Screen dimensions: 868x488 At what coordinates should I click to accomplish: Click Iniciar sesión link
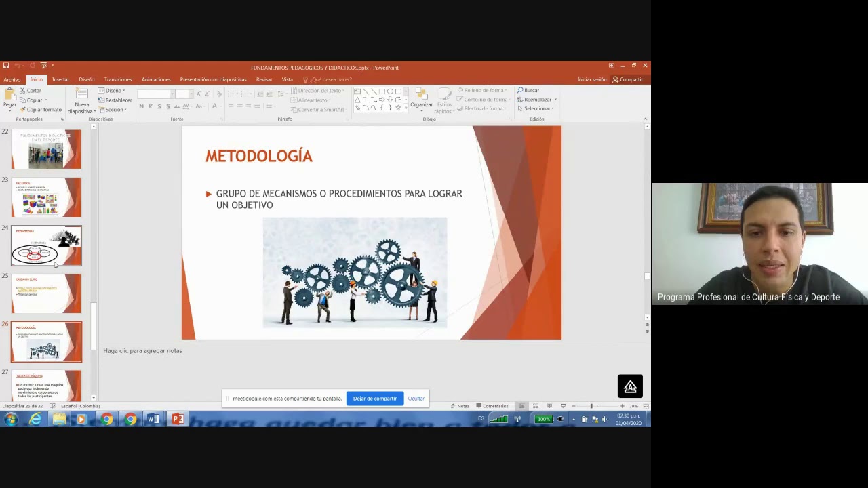592,79
